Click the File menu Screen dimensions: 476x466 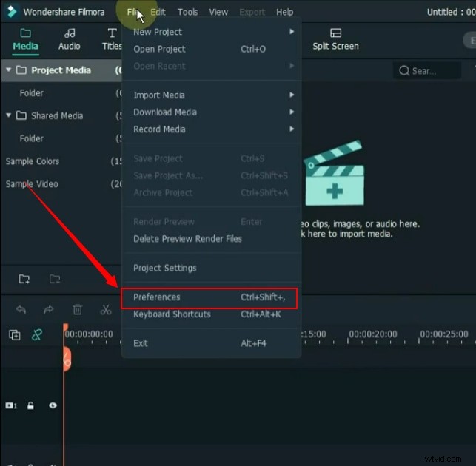pos(132,12)
